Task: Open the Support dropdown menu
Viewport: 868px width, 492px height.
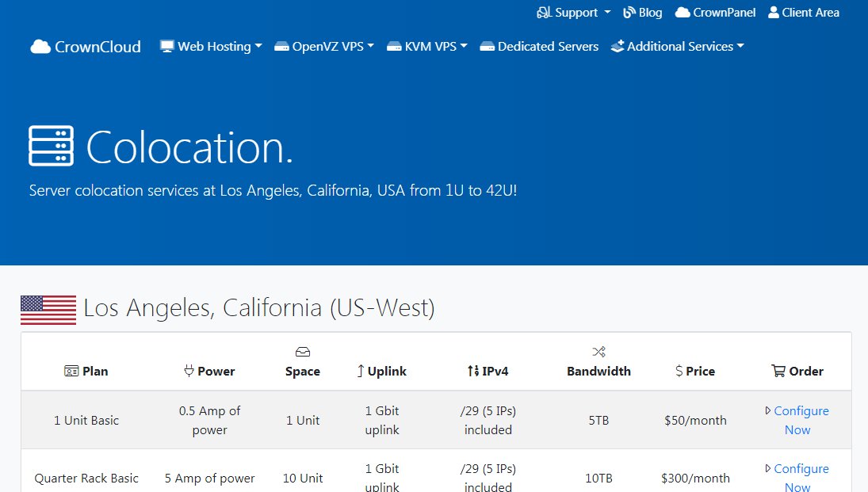Action: point(573,12)
